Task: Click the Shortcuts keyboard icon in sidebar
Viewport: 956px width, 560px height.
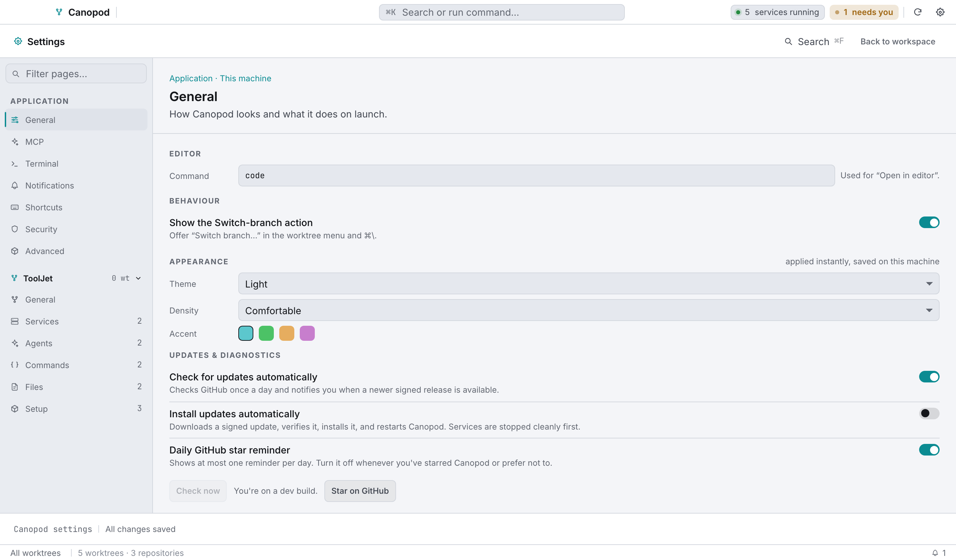Action: (x=15, y=207)
